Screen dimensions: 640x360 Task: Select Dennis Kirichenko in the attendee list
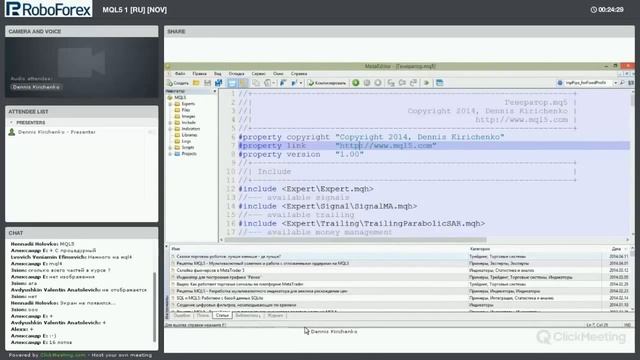[x=57, y=132]
